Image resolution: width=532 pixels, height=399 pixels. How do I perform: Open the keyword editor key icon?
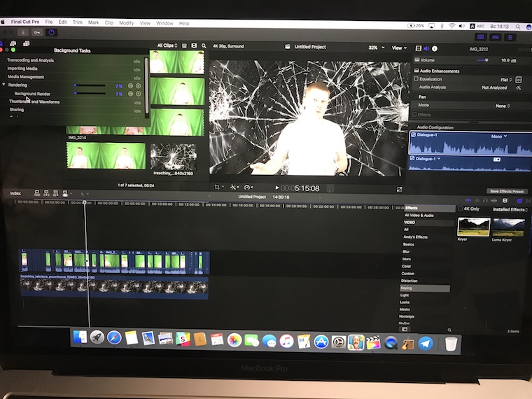[x=36, y=32]
